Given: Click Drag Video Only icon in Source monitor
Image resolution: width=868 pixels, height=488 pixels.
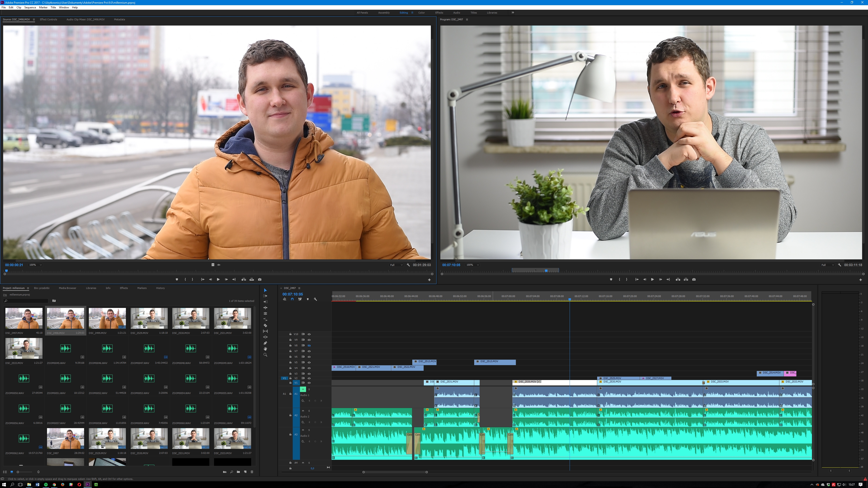Looking at the screenshot, I should tap(213, 265).
